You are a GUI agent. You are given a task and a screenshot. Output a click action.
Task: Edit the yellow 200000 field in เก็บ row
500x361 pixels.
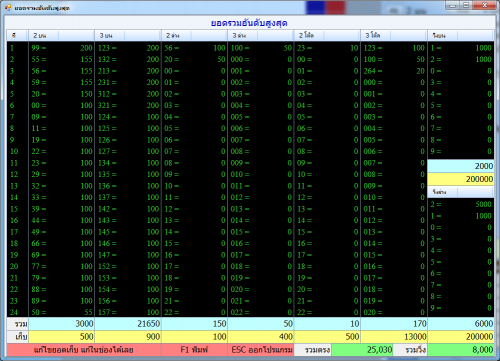pyautogui.click(x=461, y=337)
